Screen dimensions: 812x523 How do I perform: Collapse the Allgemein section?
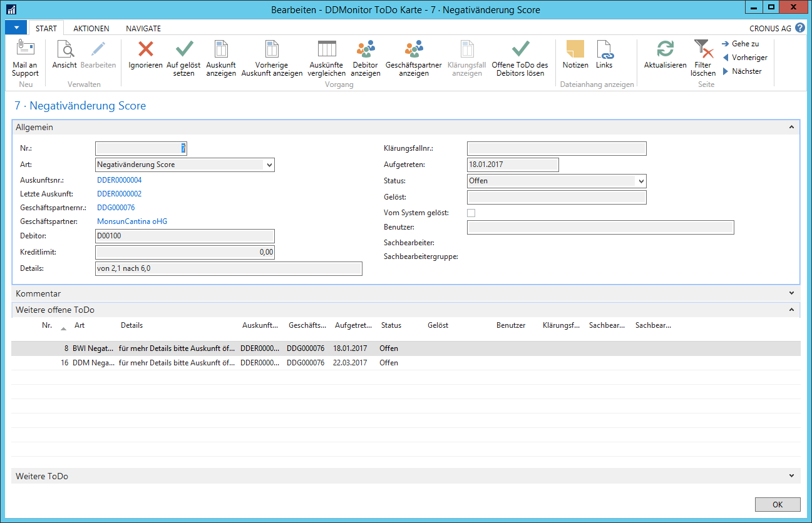point(791,127)
